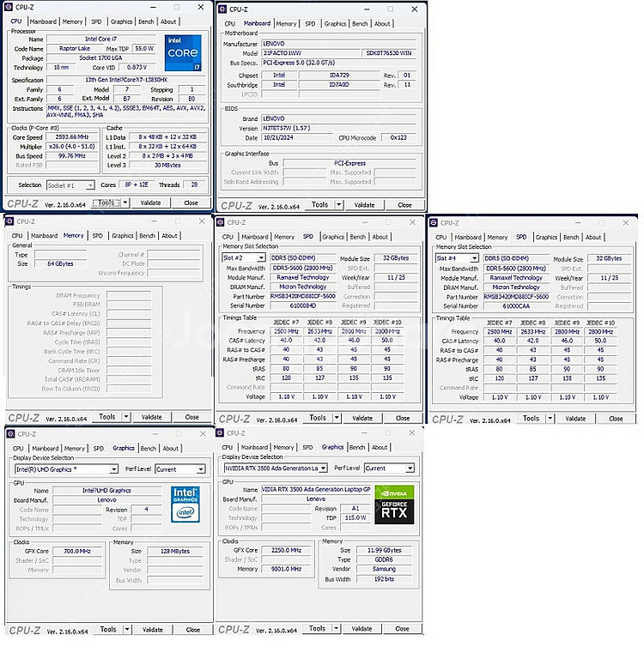Screen dimensions: 644x671
Task: Click the BIOS Date value 10/21/2024
Action: [x=297, y=138]
